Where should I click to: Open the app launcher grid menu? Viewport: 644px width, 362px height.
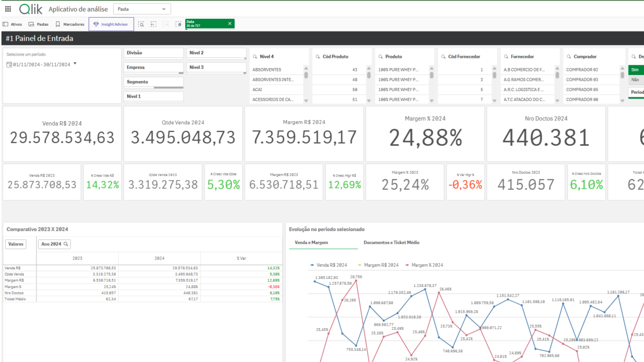tap(8, 9)
